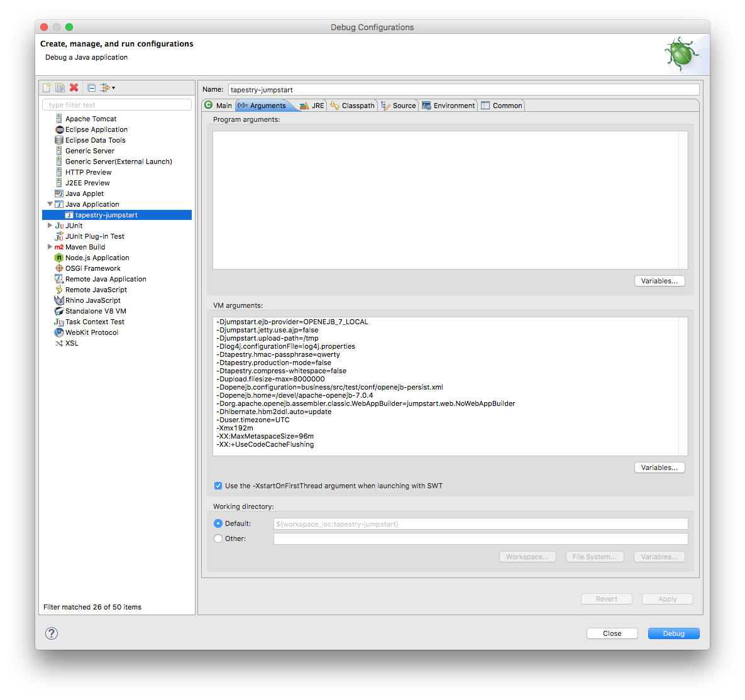Click the -Xmx192m line in VM arguments
The image size is (745, 700).
click(235, 428)
